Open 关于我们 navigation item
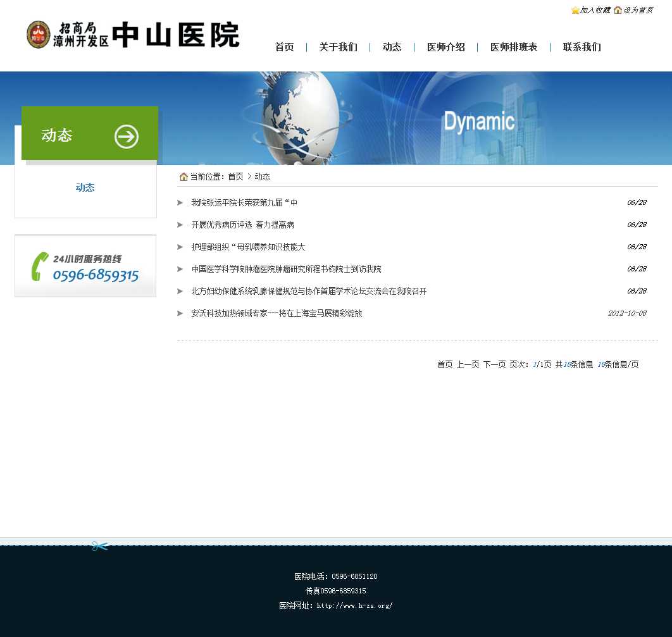The height and width of the screenshot is (637, 672). pyautogui.click(x=338, y=47)
